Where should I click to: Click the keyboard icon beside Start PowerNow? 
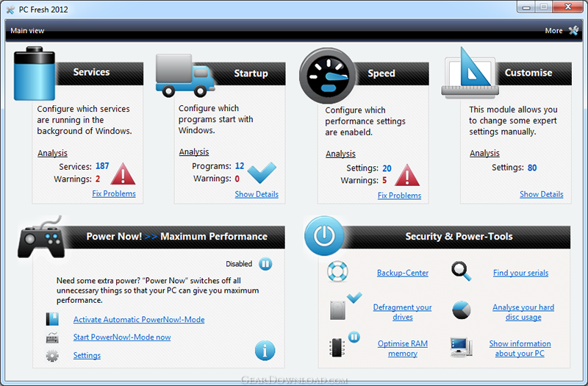[52, 337]
